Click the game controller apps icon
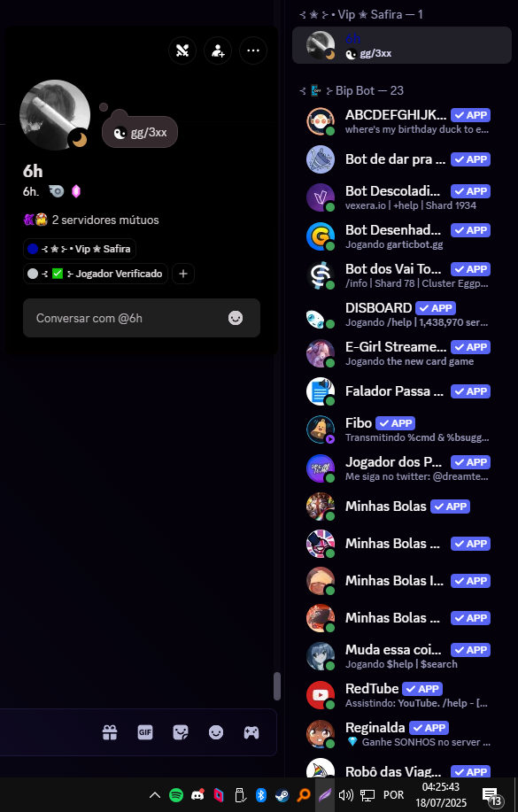The width and height of the screenshot is (518, 812). pyautogui.click(x=251, y=732)
